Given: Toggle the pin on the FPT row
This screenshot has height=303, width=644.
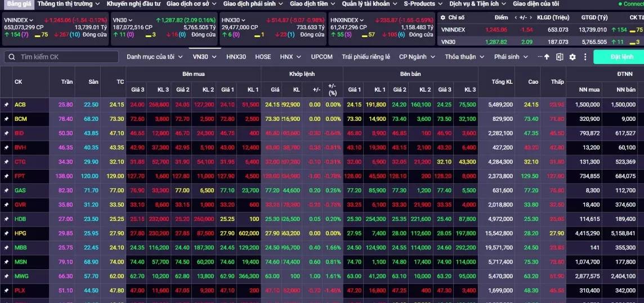Looking at the screenshot, I should 6,177.
